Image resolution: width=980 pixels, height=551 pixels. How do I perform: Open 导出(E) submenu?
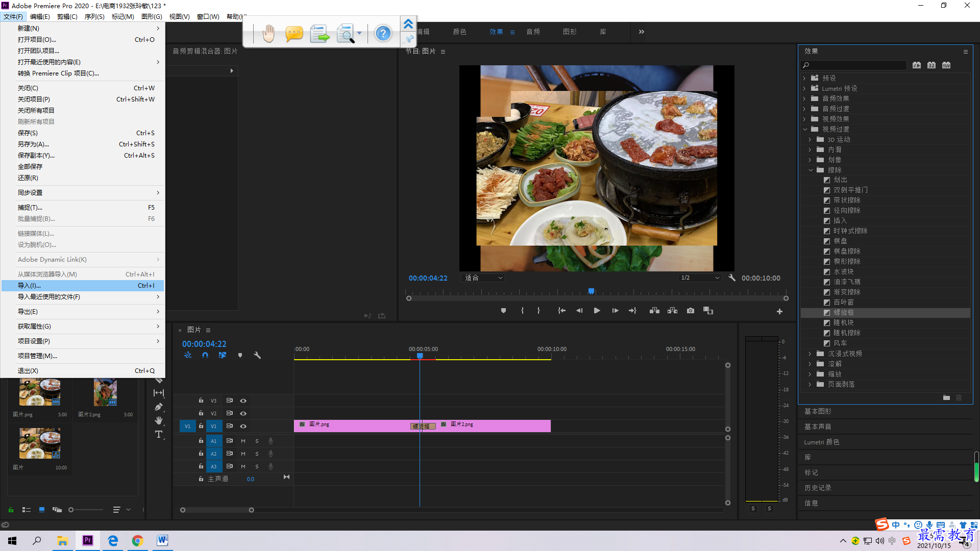point(83,312)
